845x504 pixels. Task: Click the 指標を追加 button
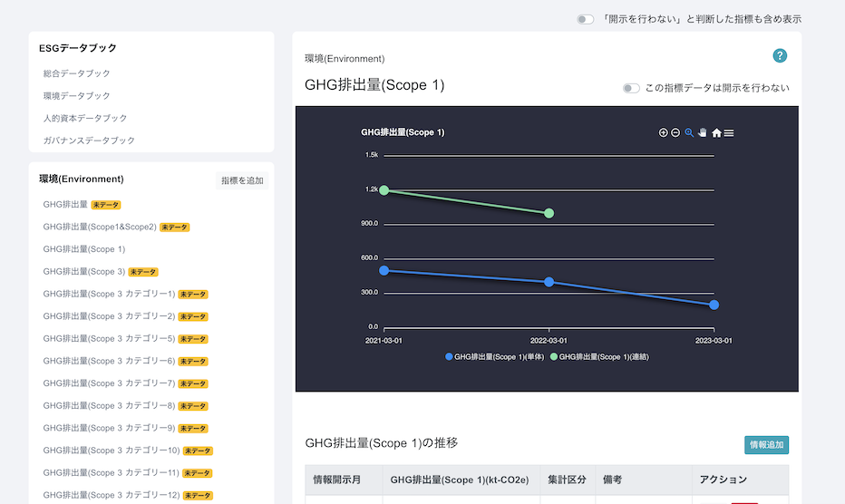click(242, 180)
